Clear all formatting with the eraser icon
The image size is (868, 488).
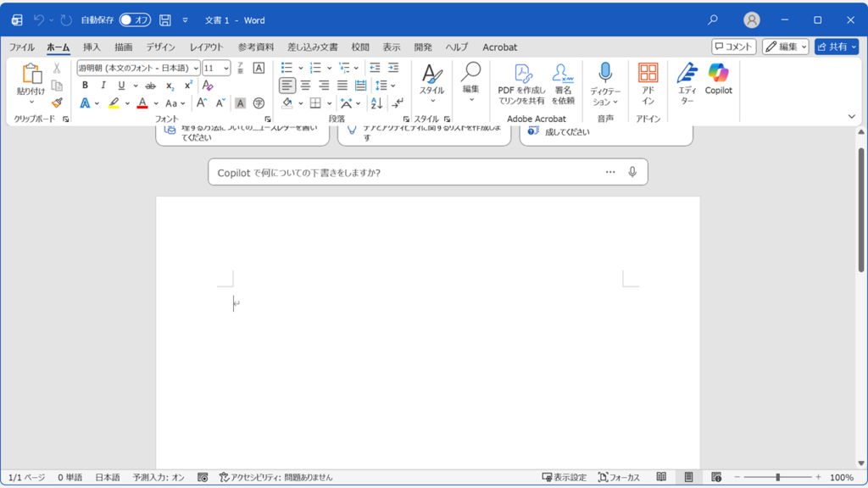(207, 86)
